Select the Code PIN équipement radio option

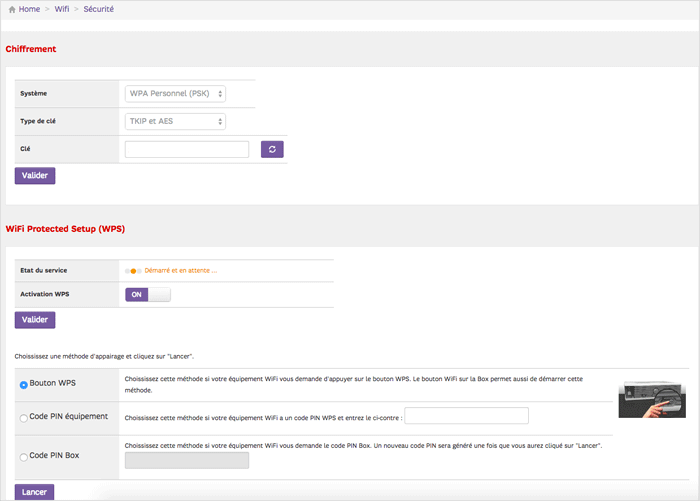pos(24,418)
